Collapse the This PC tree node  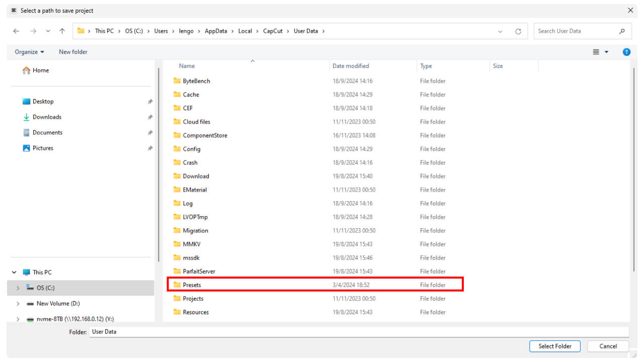click(14, 273)
